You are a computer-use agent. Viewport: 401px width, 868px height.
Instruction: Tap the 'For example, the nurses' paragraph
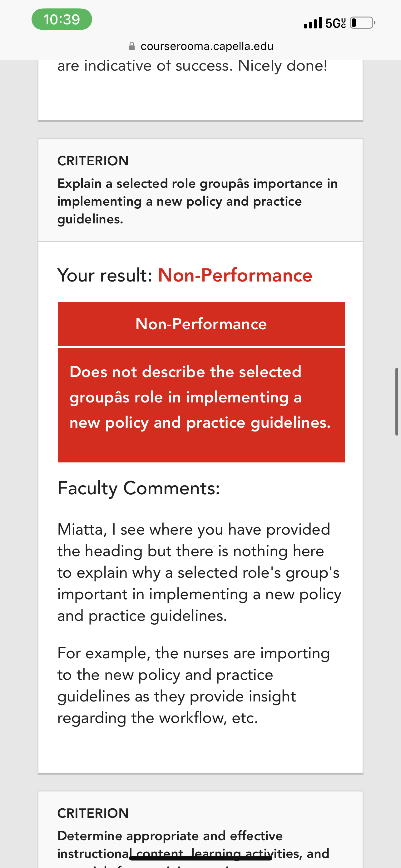coord(194,685)
